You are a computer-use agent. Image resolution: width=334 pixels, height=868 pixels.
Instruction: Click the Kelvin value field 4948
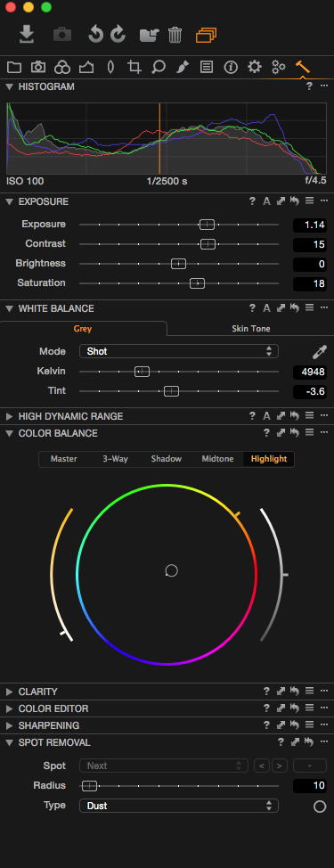310,372
